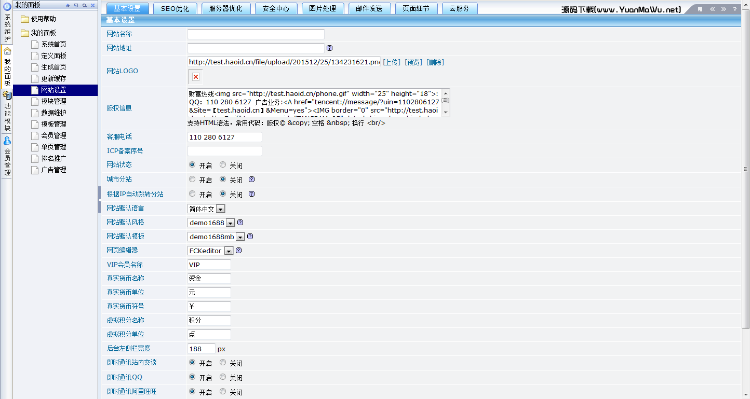
Task: Click help icon next to demo1688mb dropdown
Action: tap(250, 236)
